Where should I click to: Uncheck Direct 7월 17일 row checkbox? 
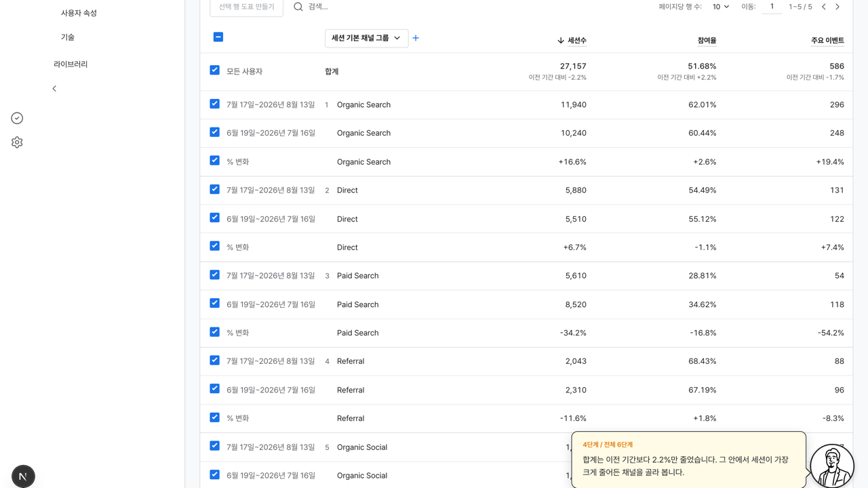point(215,189)
